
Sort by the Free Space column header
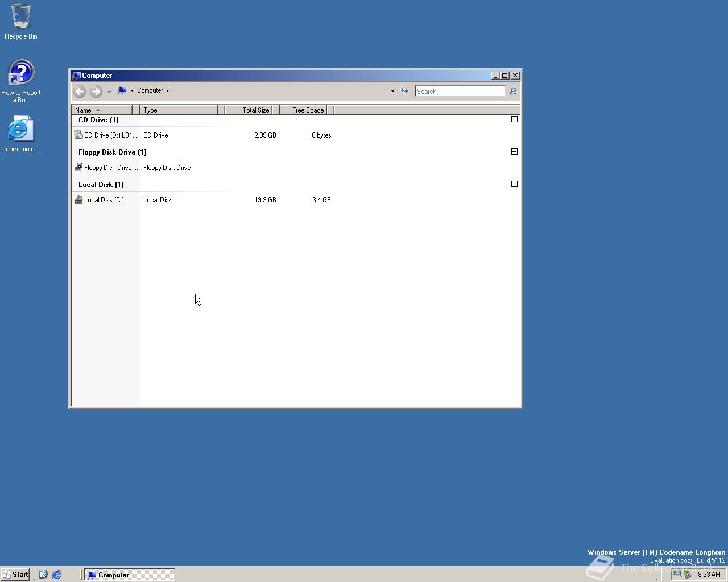[x=303, y=110]
